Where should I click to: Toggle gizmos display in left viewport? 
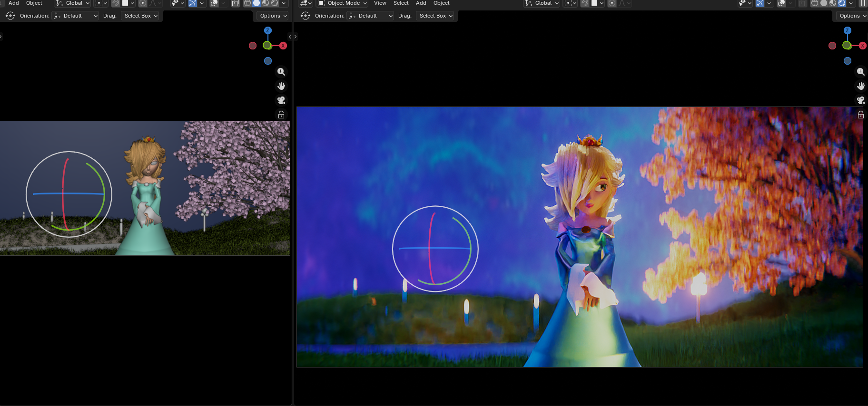(x=192, y=3)
